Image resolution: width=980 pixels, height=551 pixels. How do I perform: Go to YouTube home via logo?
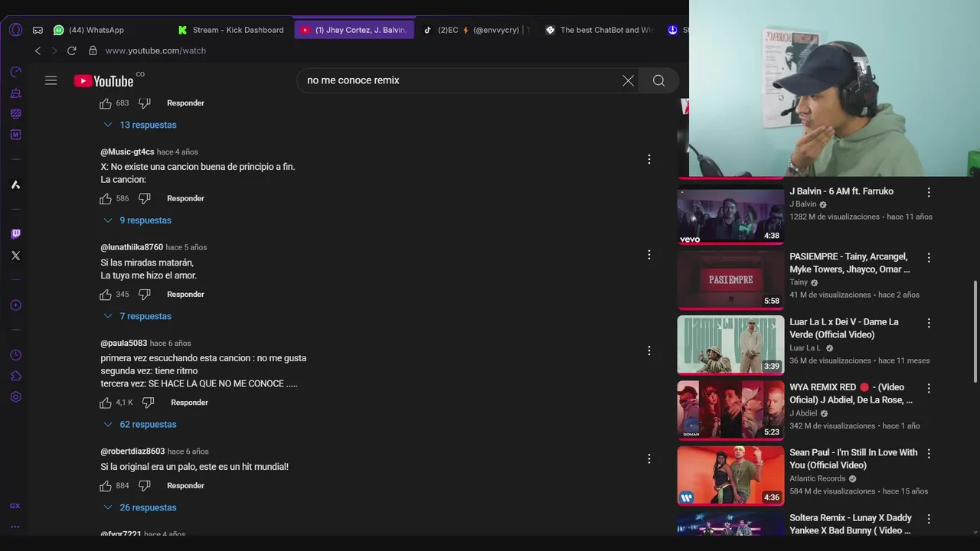click(103, 81)
